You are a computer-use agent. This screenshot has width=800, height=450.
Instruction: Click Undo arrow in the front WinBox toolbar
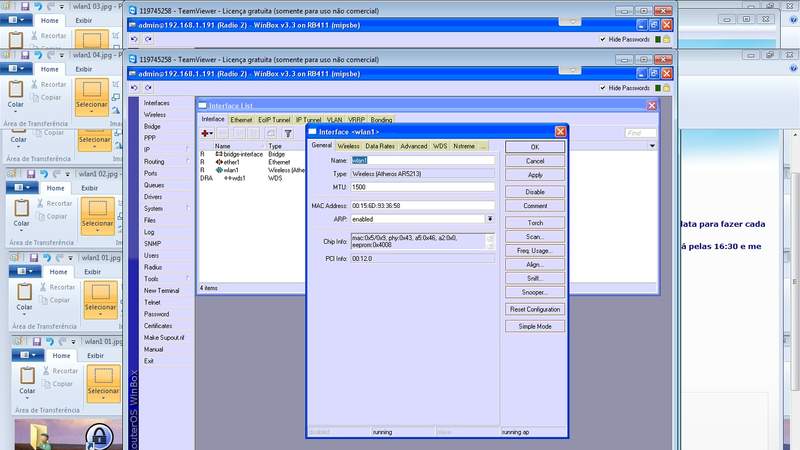[134, 88]
